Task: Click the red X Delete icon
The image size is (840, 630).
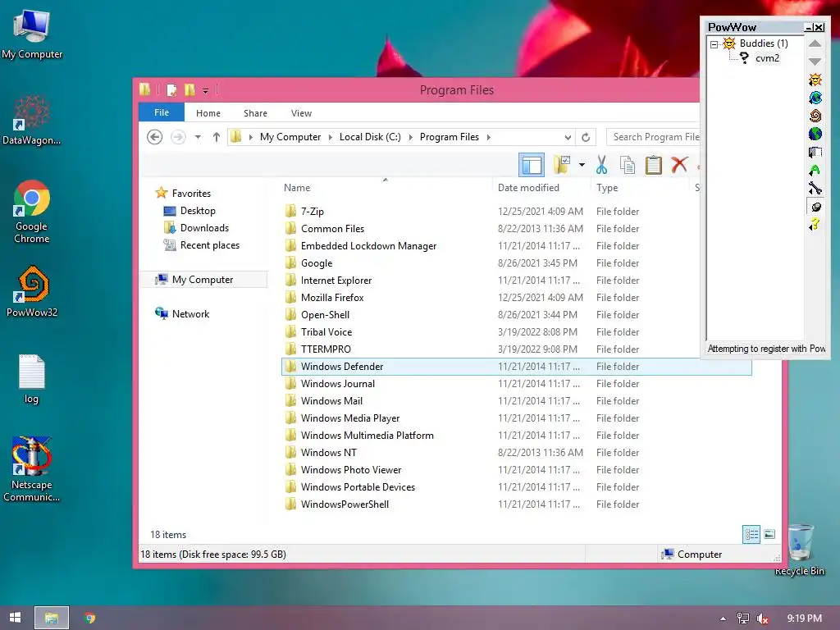Action: pyautogui.click(x=679, y=164)
